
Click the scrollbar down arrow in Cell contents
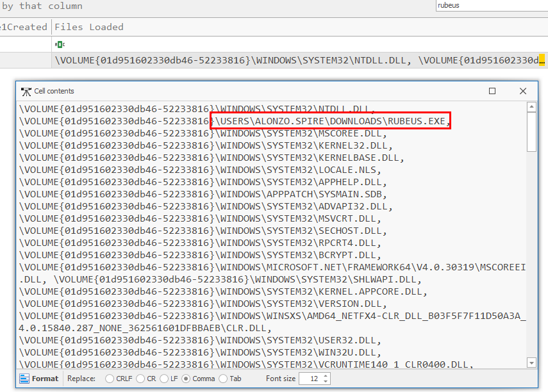[531, 363]
